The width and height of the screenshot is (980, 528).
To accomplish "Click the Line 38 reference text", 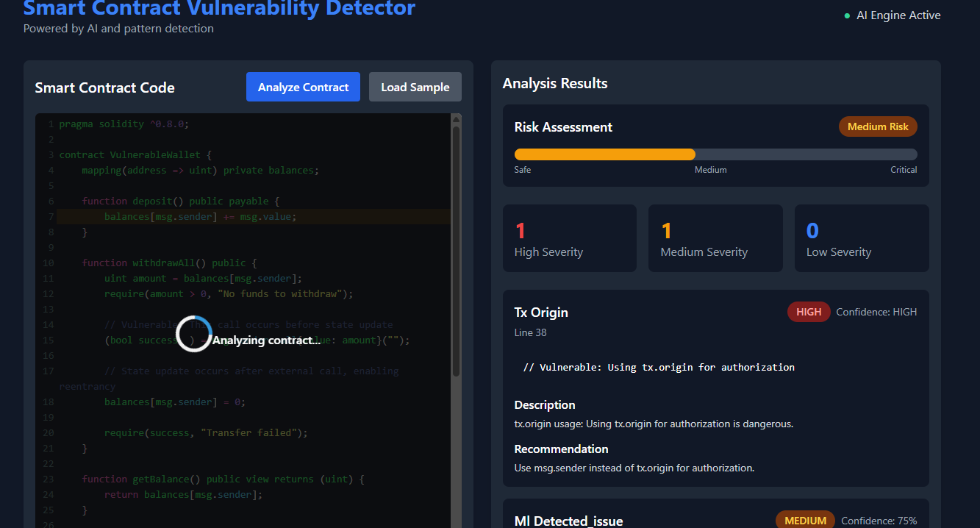I will point(530,332).
